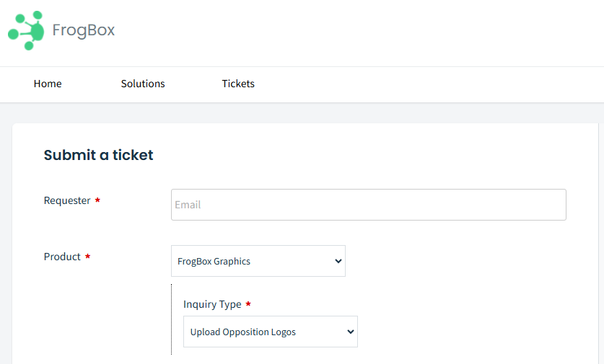Click the "Email" placeholder text
Image resolution: width=604 pixels, height=364 pixels.
coord(188,205)
